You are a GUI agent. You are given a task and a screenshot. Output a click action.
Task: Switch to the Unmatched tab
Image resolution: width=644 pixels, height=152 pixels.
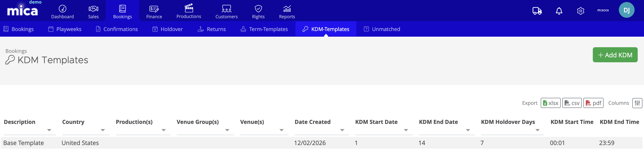382,29
